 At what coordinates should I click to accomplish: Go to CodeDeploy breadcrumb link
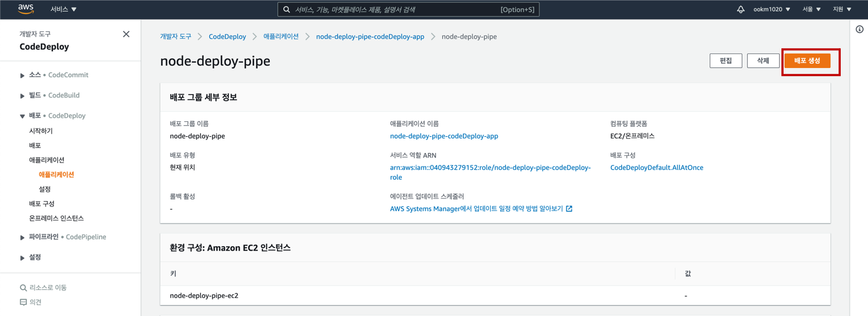(x=227, y=36)
